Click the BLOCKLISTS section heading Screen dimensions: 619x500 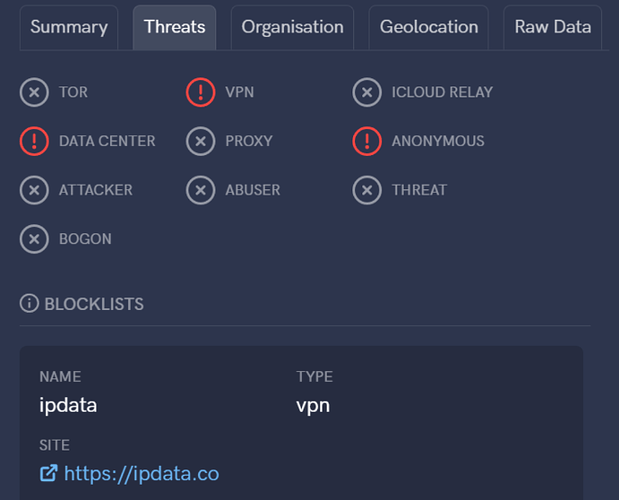tap(94, 304)
